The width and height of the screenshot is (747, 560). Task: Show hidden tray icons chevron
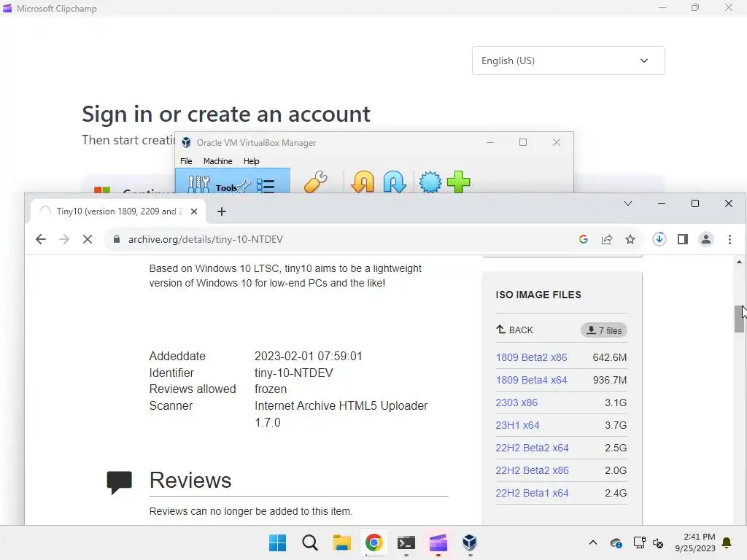click(x=592, y=542)
